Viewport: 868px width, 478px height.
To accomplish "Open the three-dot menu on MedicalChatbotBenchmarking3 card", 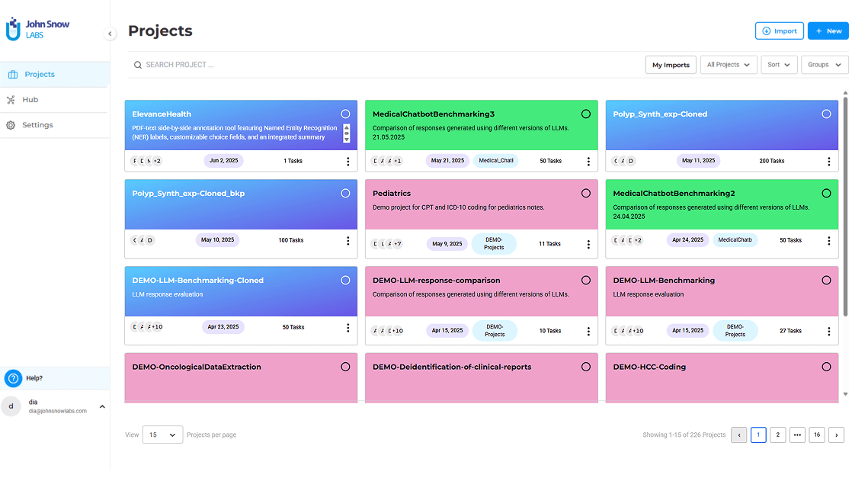I will click(588, 161).
